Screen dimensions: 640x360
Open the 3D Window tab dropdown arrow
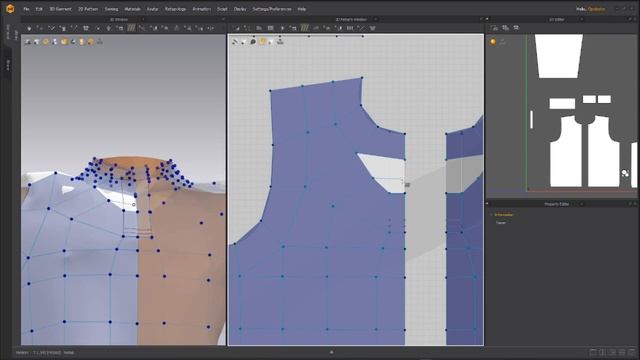tap(142, 19)
